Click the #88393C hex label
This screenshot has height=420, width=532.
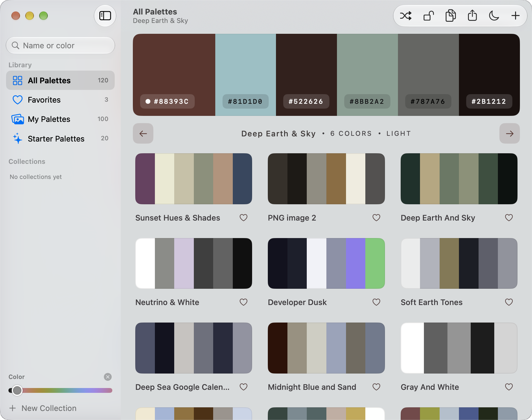tap(167, 101)
